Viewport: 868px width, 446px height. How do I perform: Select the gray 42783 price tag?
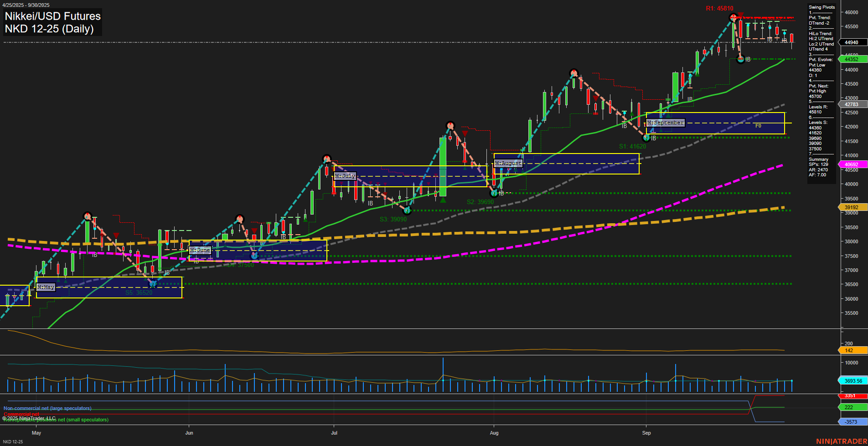click(852, 104)
